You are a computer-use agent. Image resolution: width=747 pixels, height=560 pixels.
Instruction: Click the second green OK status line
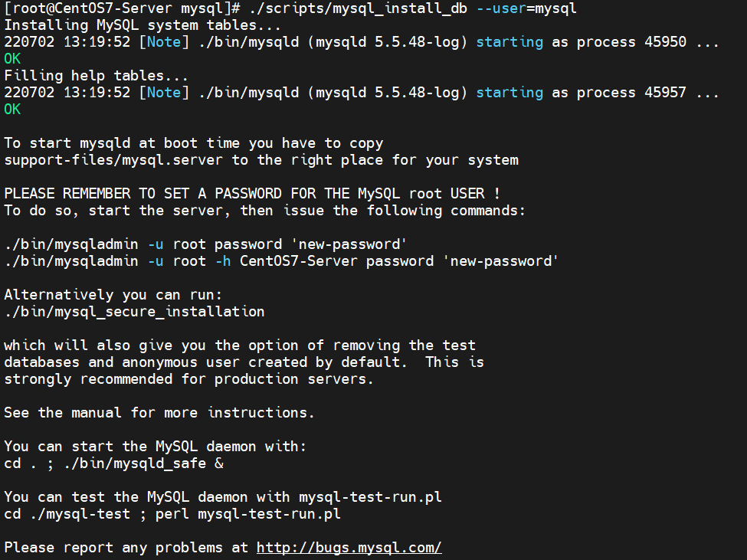[x=12, y=109]
